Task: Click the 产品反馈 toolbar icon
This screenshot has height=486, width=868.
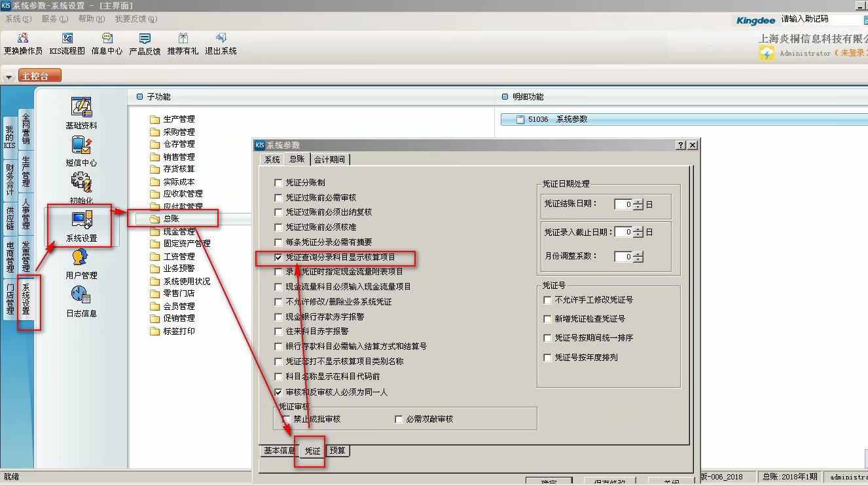Action: (145, 44)
